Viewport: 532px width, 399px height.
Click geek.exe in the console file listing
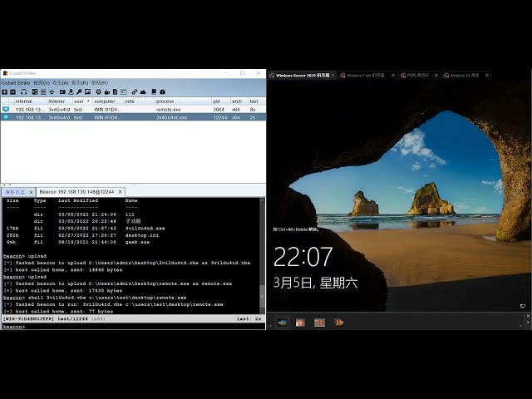(137, 242)
